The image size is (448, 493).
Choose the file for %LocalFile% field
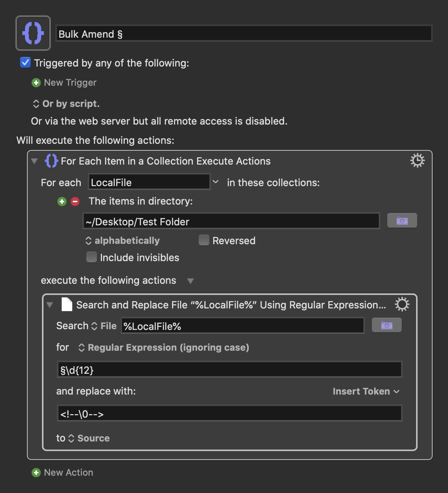point(387,325)
